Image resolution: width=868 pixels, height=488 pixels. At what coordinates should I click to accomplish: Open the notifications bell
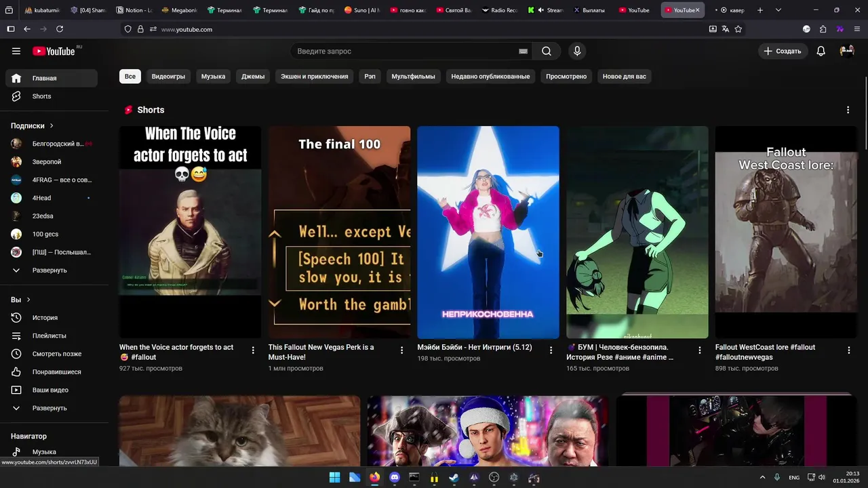tap(821, 51)
